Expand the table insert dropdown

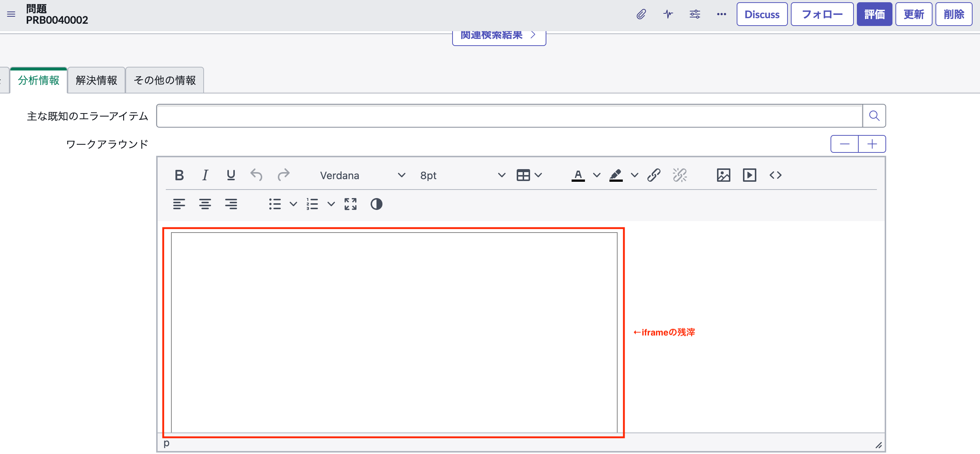tap(538, 175)
